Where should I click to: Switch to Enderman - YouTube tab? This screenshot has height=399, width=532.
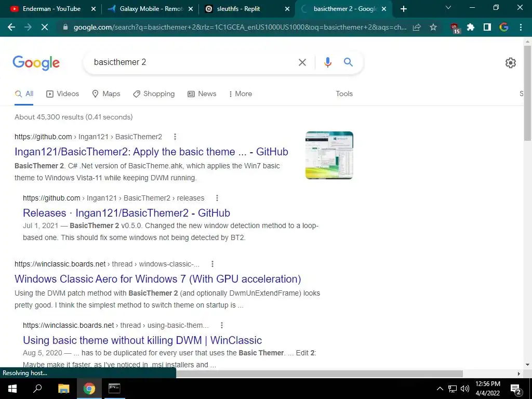[x=51, y=9]
